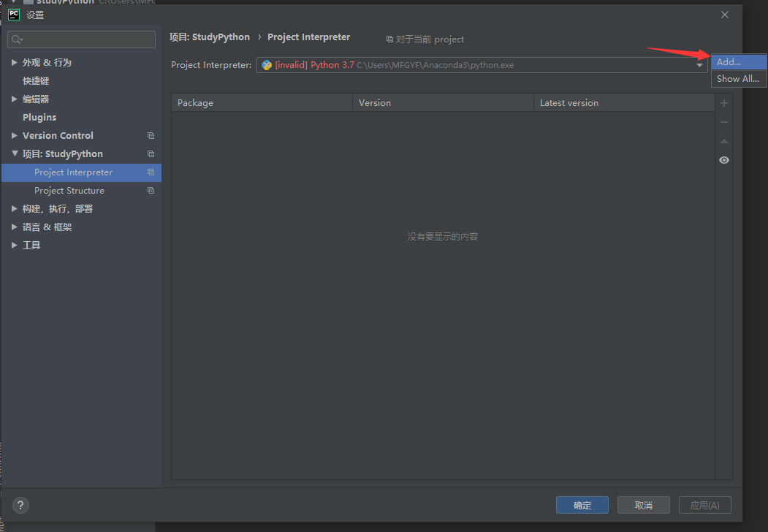Viewport: 768px width, 532px height.
Task: Select Project Interpreter in the tree
Action: point(81,172)
